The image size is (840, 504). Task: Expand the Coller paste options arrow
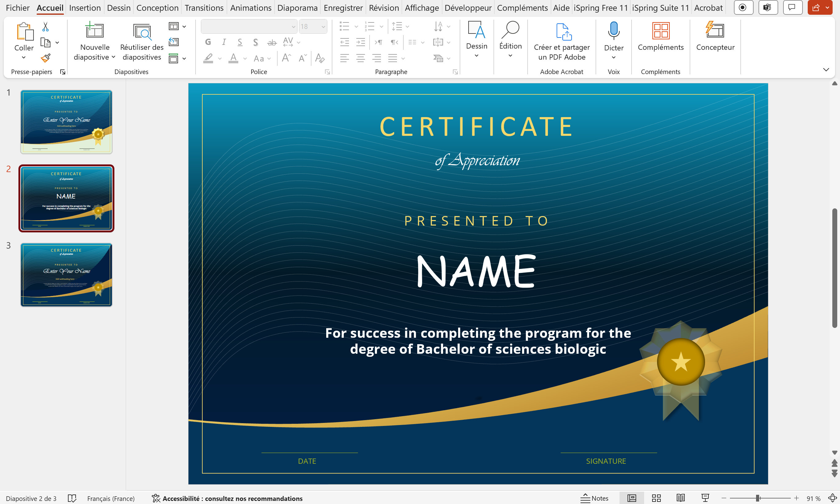pos(24,58)
